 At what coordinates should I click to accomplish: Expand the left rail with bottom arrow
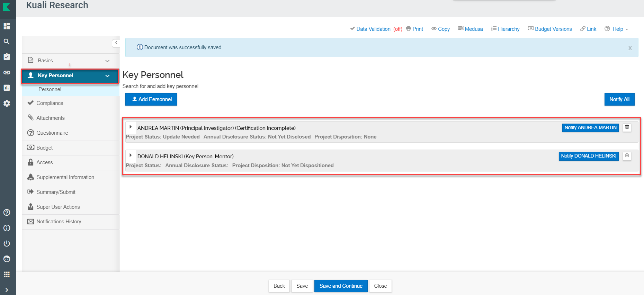pyautogui.click(x=7, y=290)
